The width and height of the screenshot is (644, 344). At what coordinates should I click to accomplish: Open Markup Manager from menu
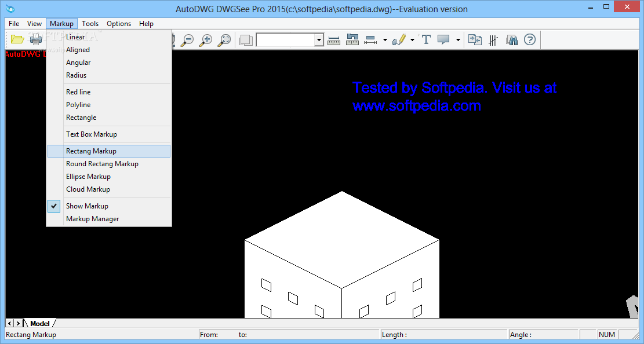coord(109,219)
